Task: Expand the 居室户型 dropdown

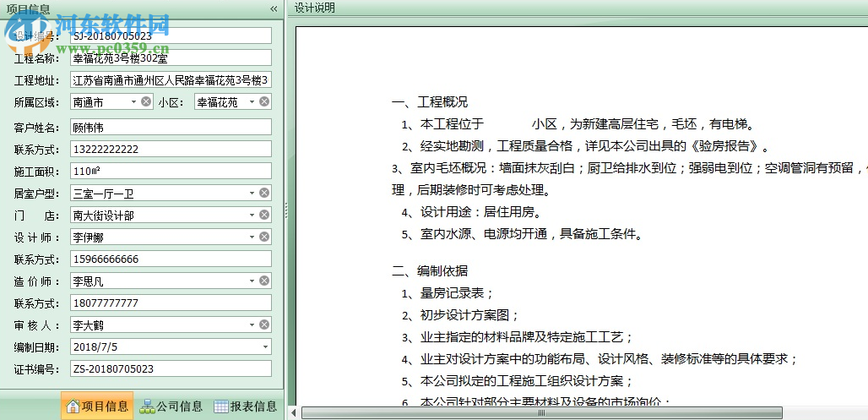Action: tap(252, 194)
